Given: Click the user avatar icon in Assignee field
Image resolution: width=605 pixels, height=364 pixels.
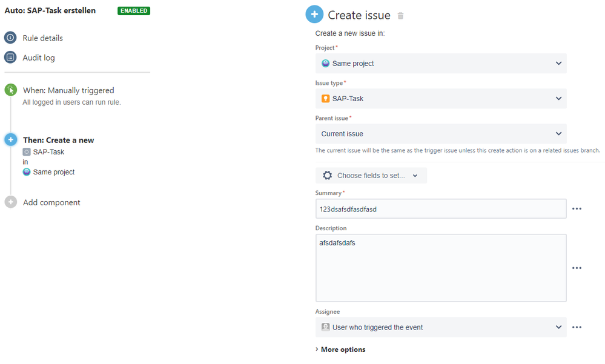Looking at the screenshot, I should click(326, 327).
